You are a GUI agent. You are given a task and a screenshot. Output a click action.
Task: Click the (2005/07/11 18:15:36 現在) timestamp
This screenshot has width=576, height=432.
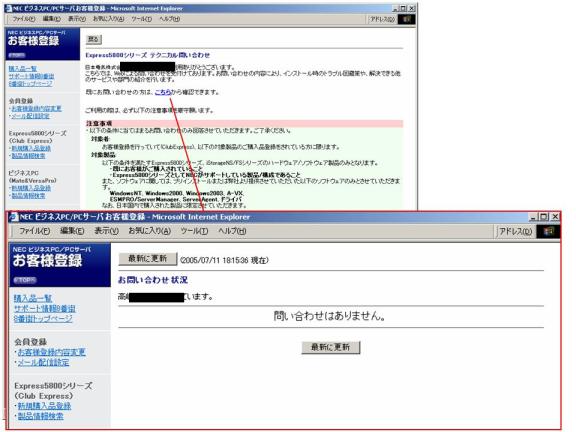224,260
